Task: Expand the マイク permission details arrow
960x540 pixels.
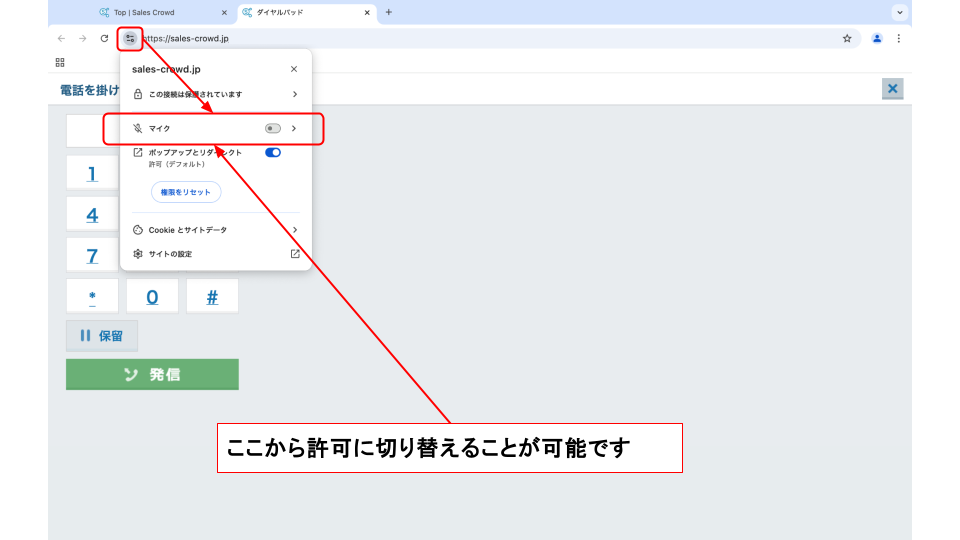Action: click(x=294, y=129)
